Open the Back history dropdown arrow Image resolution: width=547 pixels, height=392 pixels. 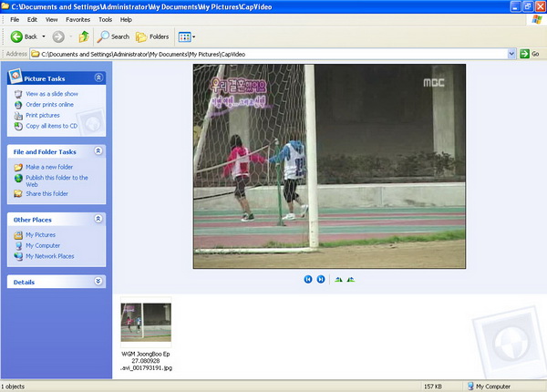(44, 36)
